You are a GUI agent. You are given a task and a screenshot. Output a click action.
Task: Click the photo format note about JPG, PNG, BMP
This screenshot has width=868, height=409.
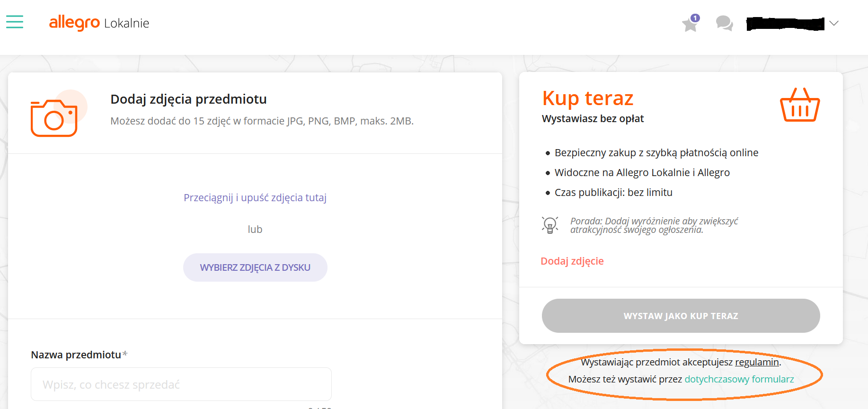[262, 121]
